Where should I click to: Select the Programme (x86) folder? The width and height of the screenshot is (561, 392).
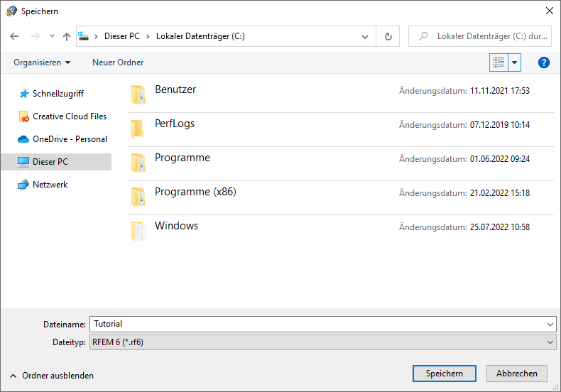[x=195, y=192]
